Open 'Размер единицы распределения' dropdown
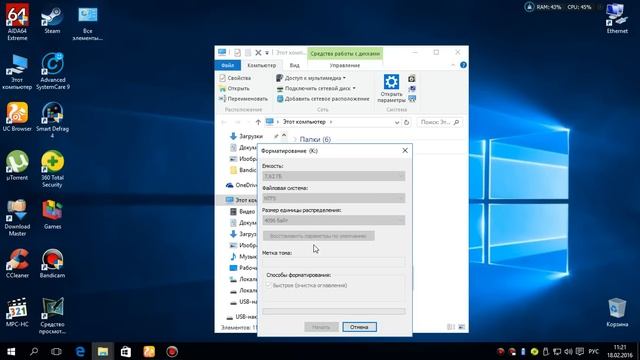 pos(333,220)
